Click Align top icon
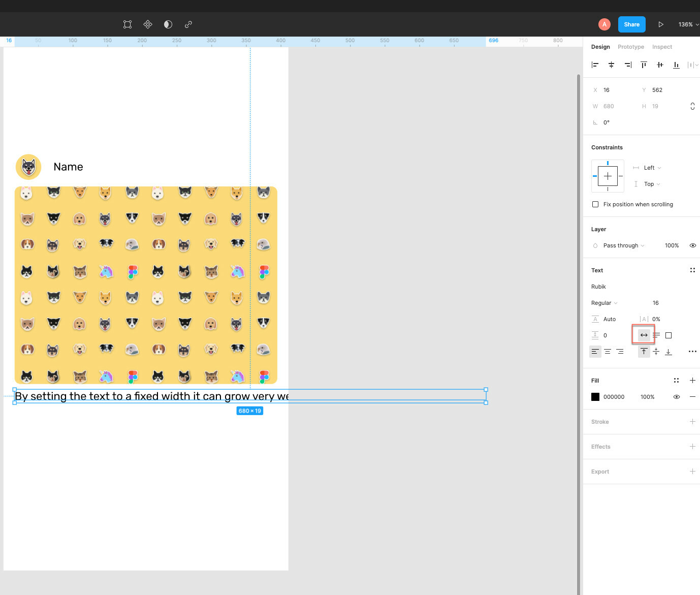This screenshot has width=700, height=595. point(644,65)
